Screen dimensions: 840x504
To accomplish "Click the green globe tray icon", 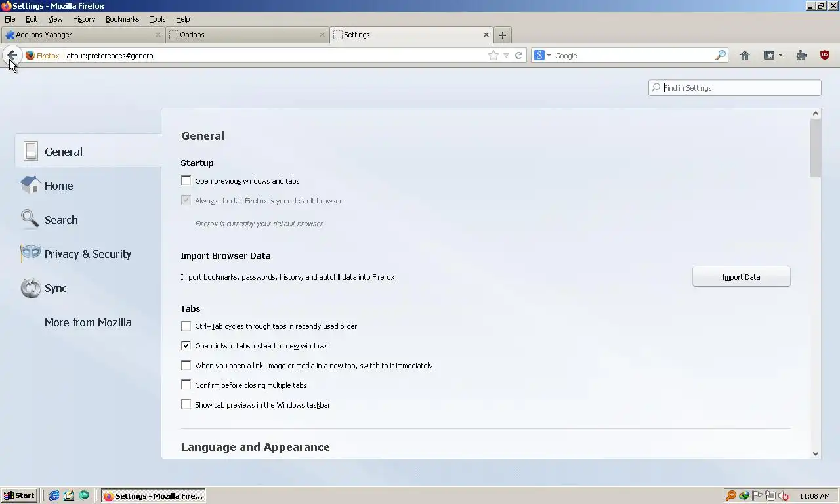I will pyautogui.click(x=744, y=495).
